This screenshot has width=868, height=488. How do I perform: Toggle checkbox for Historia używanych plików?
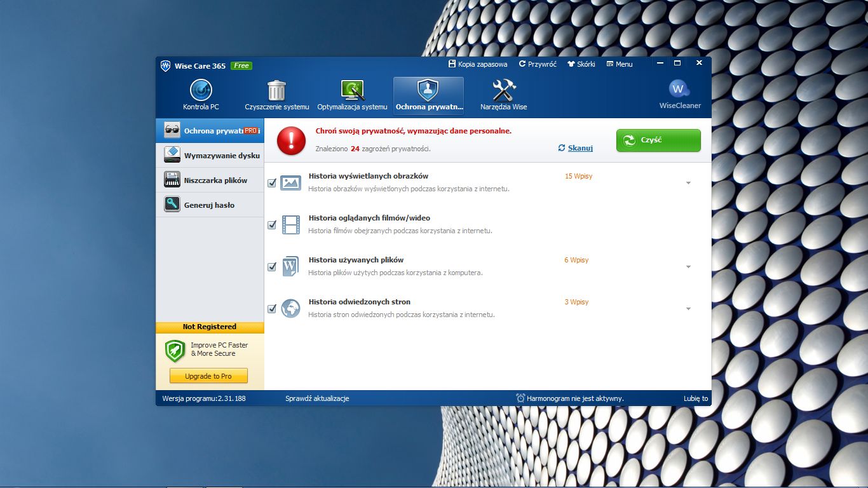point(272,267)
